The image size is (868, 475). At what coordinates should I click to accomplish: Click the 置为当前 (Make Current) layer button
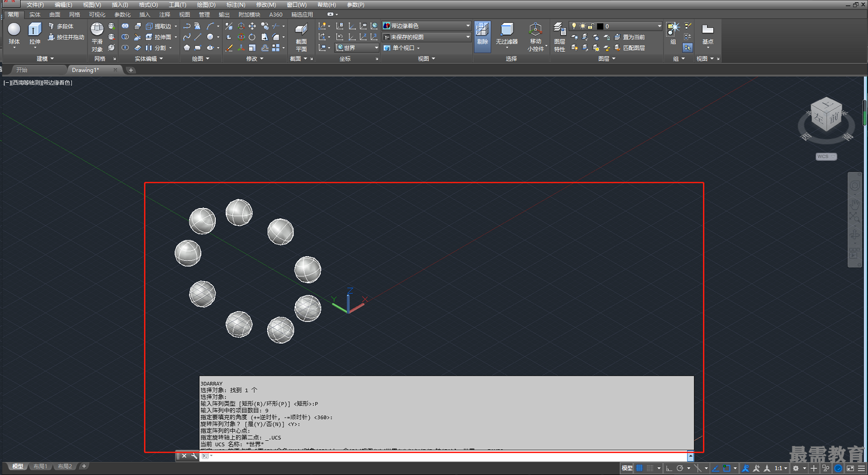(x=629, y=37)
